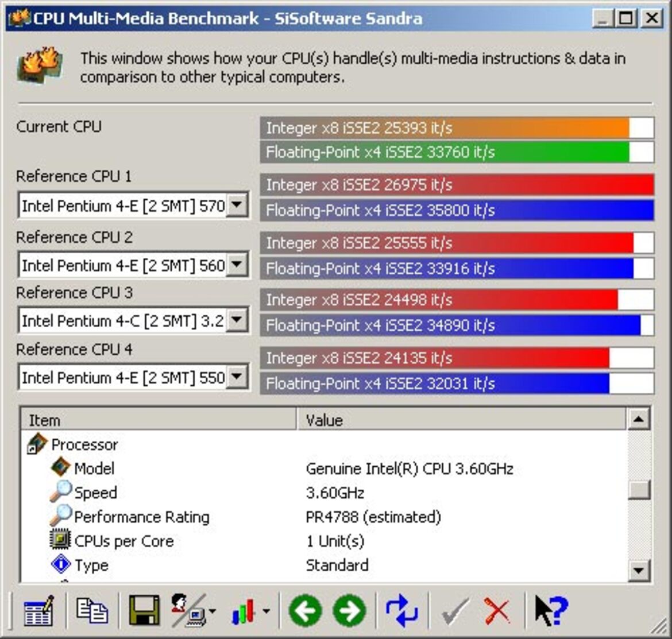Open Reference CPU 4 dropdown arrow (Pentium 550)
This screenshot has height=639, width=672.
pyautogui.click(x=237, y=377)
